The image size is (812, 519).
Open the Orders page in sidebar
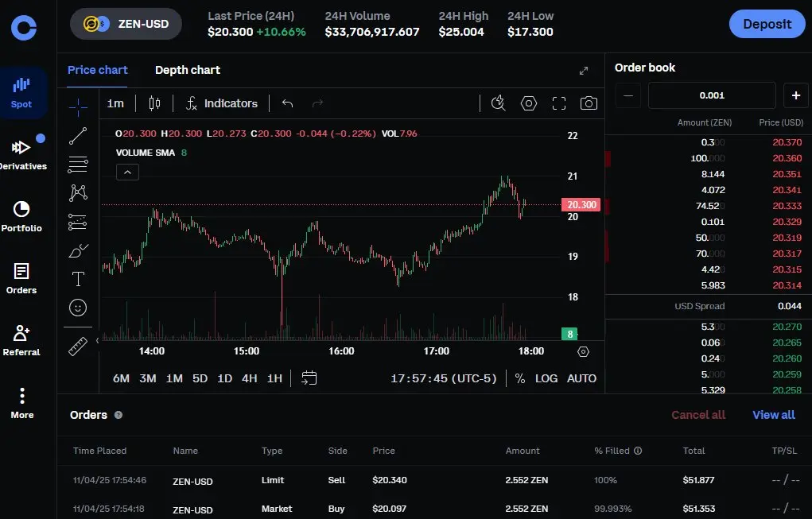[x=21, y=278]
